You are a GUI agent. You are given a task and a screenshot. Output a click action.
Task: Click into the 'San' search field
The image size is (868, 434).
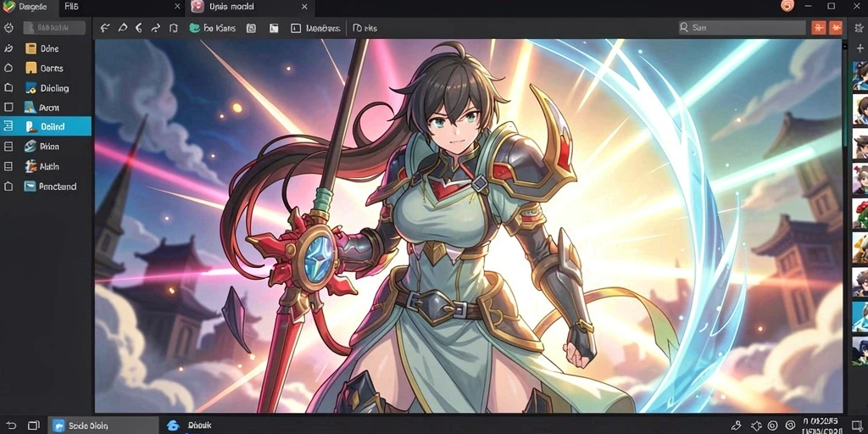(742, 28)
